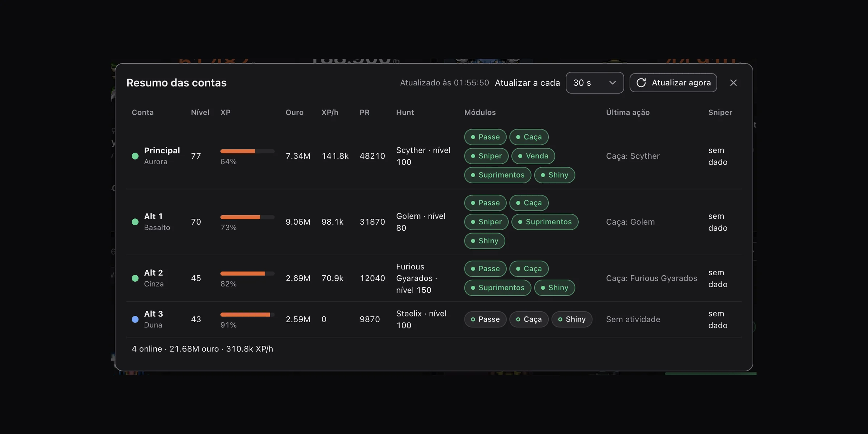Click the refresh icon in Atualizar agora
This screenshot has height=434, width=868.
click(x=641, y=83)
